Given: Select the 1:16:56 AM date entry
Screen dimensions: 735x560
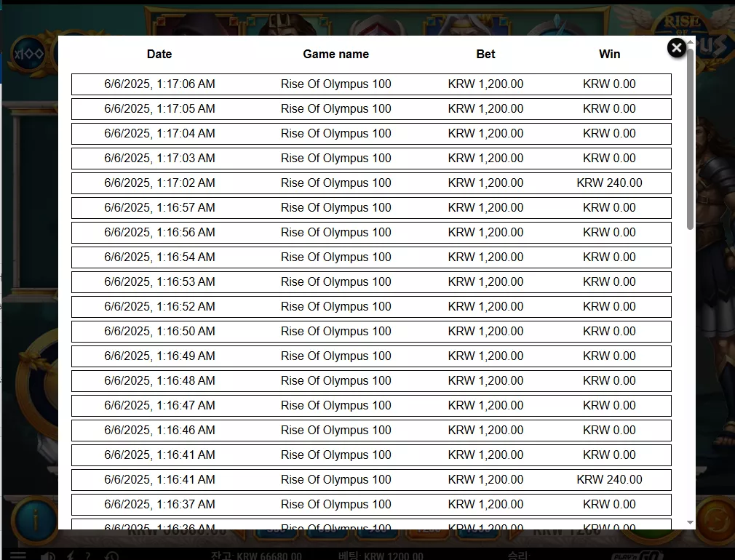Looking at the screenshot, I should click(159, 233).
